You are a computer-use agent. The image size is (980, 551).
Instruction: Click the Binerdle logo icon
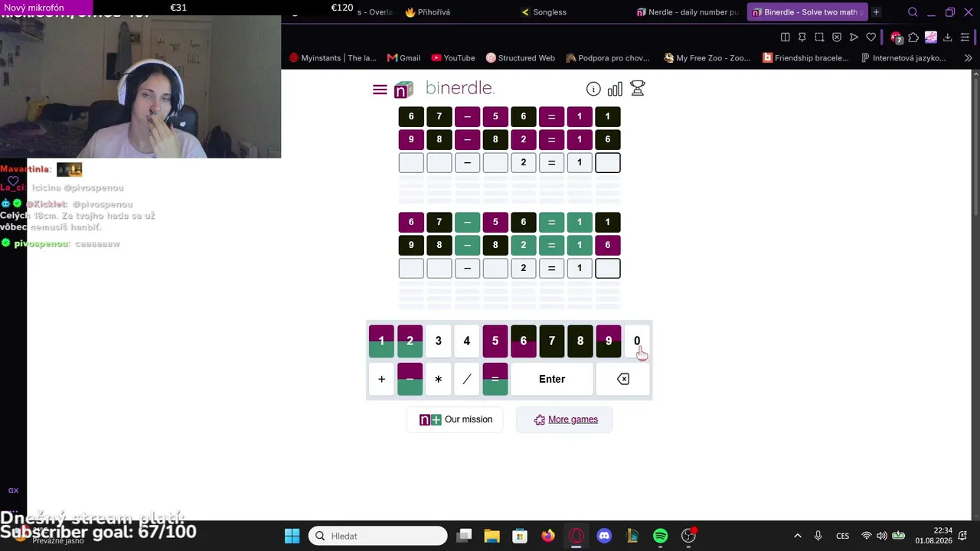tap(403, 90)
